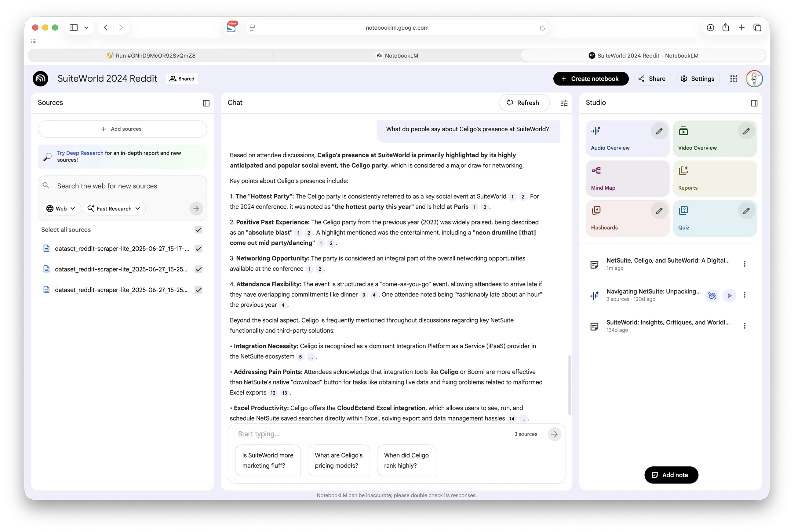Toggle Safari sidebar icon
Screen dimensions: 794x532
(x=74, y=28)
